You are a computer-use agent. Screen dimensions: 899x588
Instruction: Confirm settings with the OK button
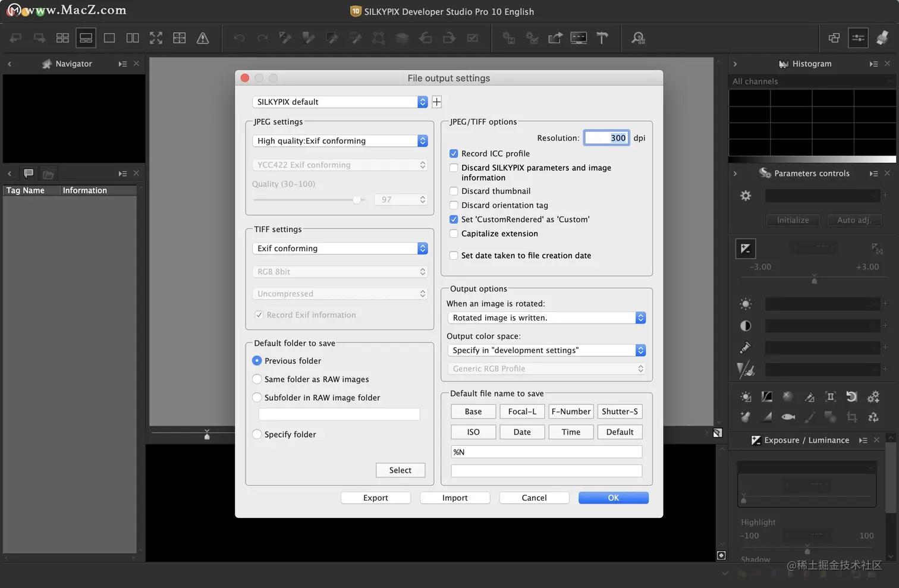click(x=614, y=498)
